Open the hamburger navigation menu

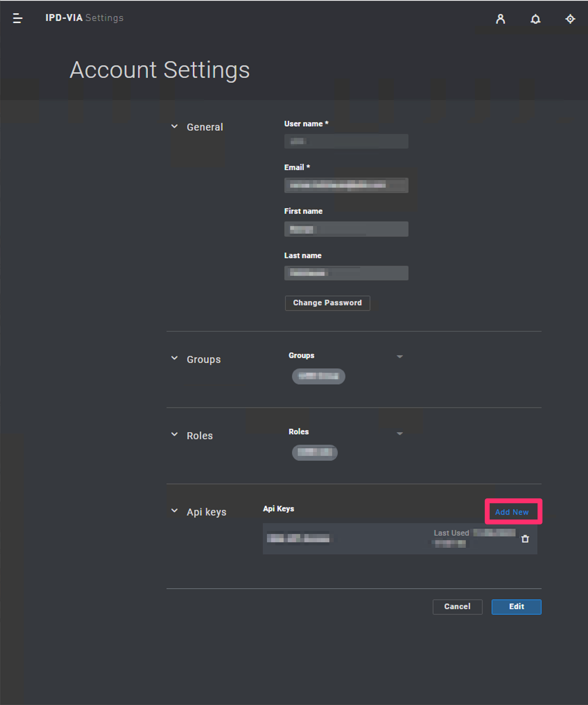pyautogui.click(x=17, y=18)
